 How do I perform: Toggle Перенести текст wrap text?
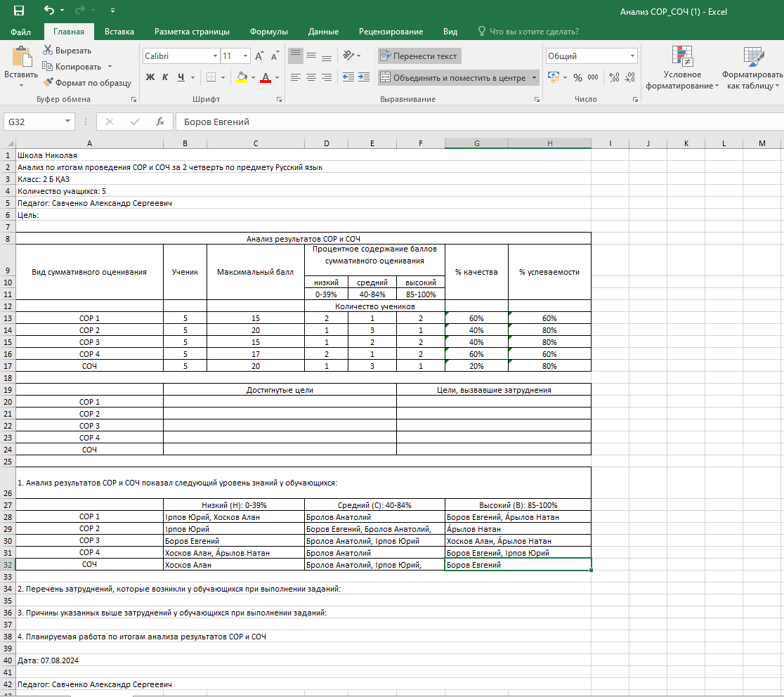click(419, 56)
